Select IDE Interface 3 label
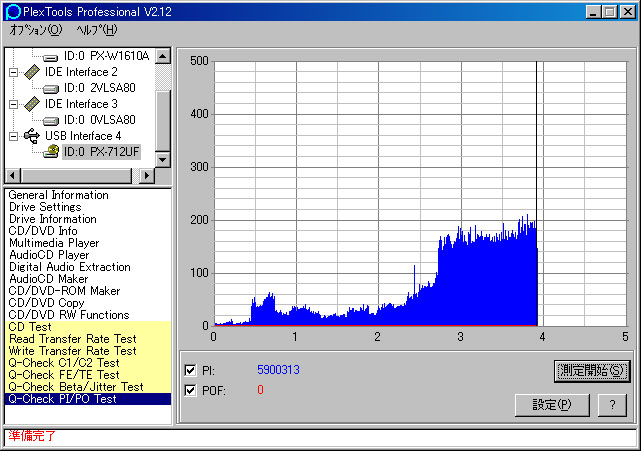Image resolution: width=641 pixels, height=451 pixels. pyautogui.click(x=81, y=104)
